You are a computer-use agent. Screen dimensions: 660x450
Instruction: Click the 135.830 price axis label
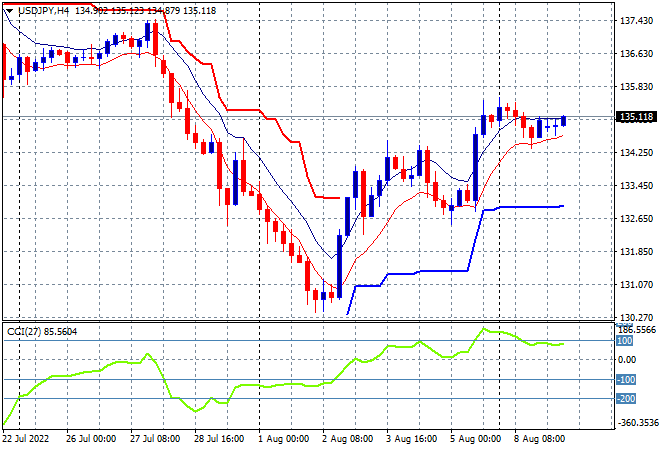tap(636, 87)
